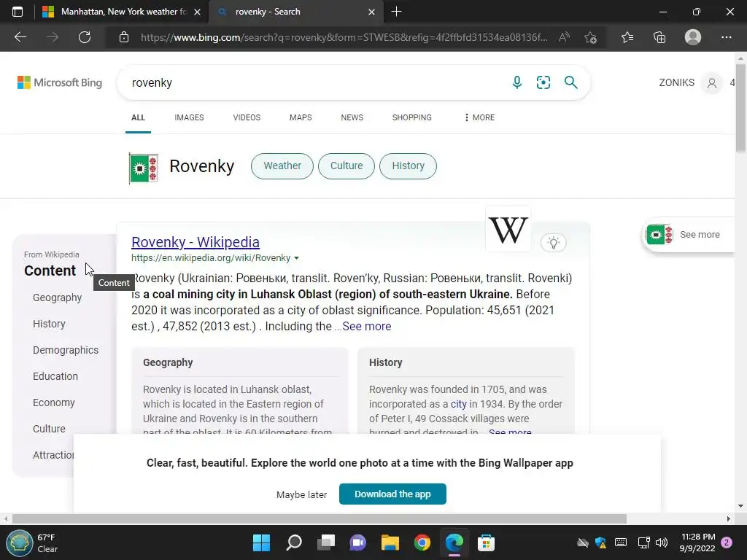Open File Explorer from taskbar
This screenshot has height=560, width=747.
[x=390, y=542]
